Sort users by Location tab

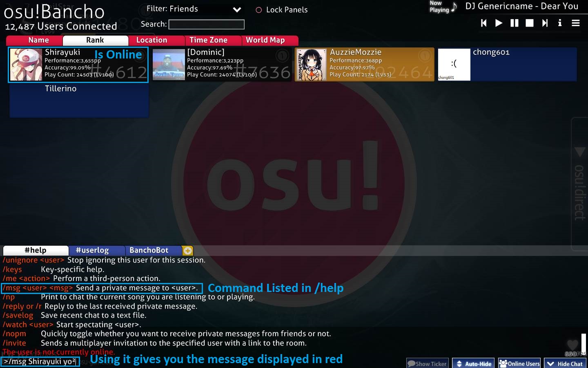pos(156,40)
